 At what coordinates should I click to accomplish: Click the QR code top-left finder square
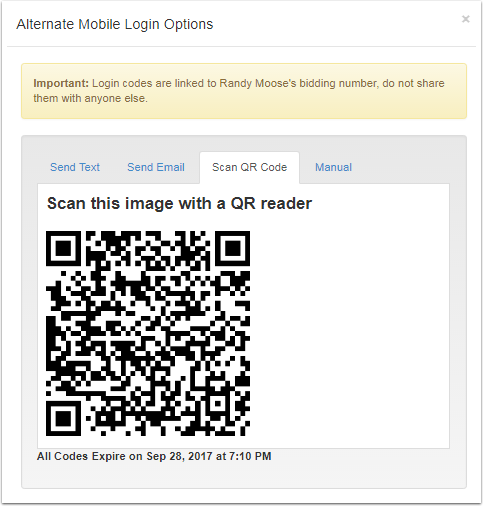tap(63, 248)
